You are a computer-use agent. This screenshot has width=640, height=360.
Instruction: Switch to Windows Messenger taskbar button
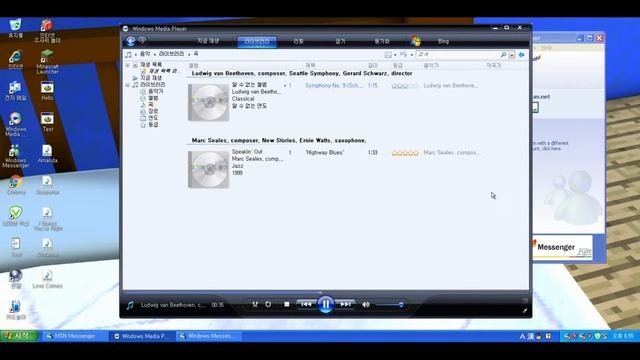click(x=208, y=336)
